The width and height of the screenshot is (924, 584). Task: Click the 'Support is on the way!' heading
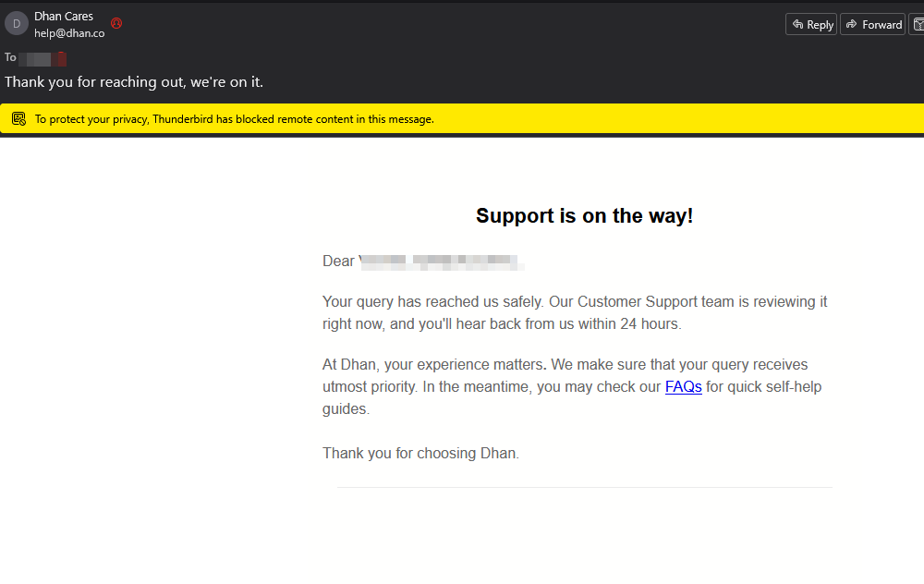click(x=584, y=215)
